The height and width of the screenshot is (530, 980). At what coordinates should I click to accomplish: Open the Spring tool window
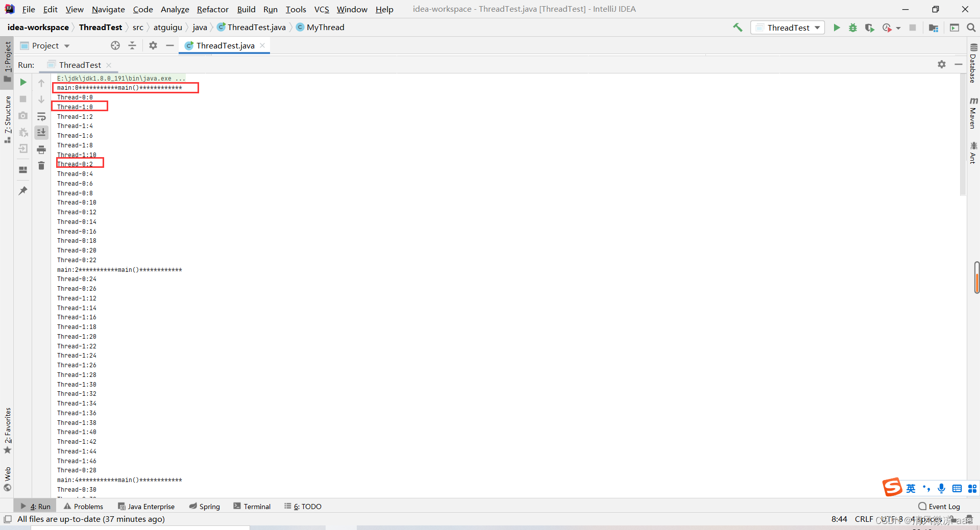(x=204, y=507)
